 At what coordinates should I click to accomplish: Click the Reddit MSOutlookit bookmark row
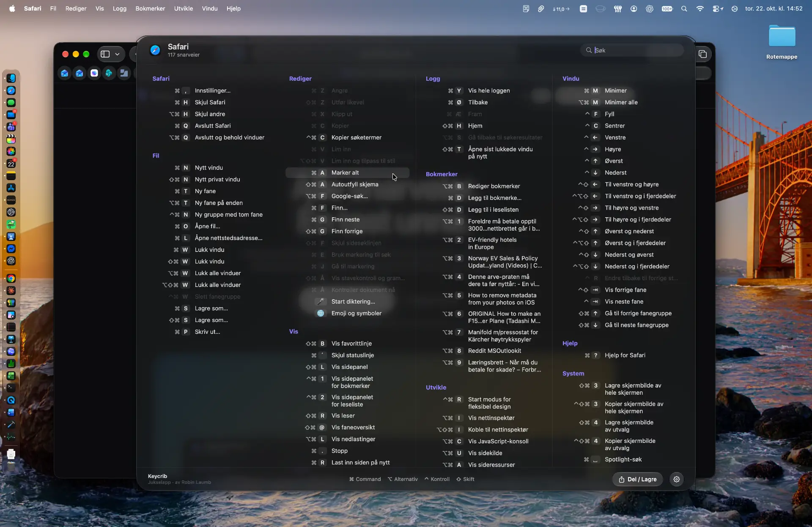pyautogui.click(x=484, y=350)
